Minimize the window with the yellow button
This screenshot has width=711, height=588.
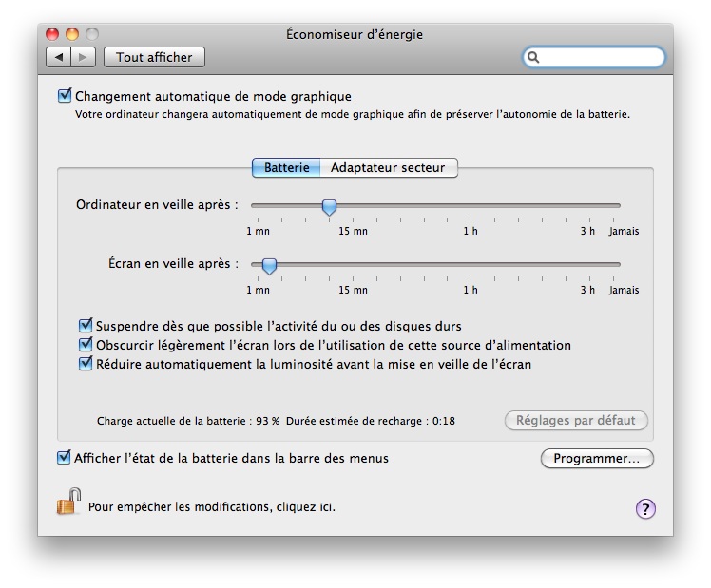pyautogui.click(x=72, y=34)
